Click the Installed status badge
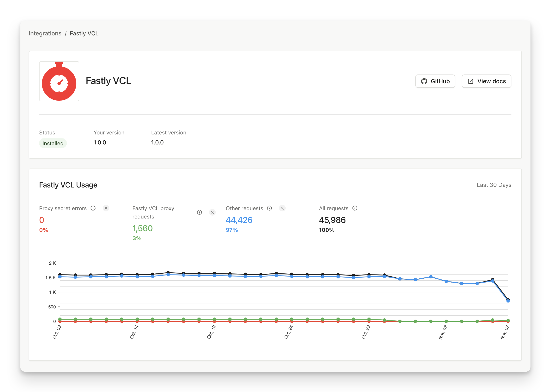This screenshot has height=392, width=551. (53, 143)
